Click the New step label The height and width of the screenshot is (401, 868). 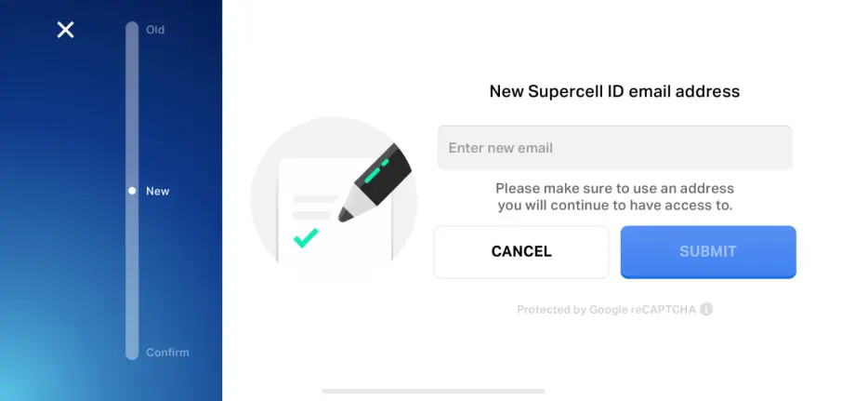158,191
